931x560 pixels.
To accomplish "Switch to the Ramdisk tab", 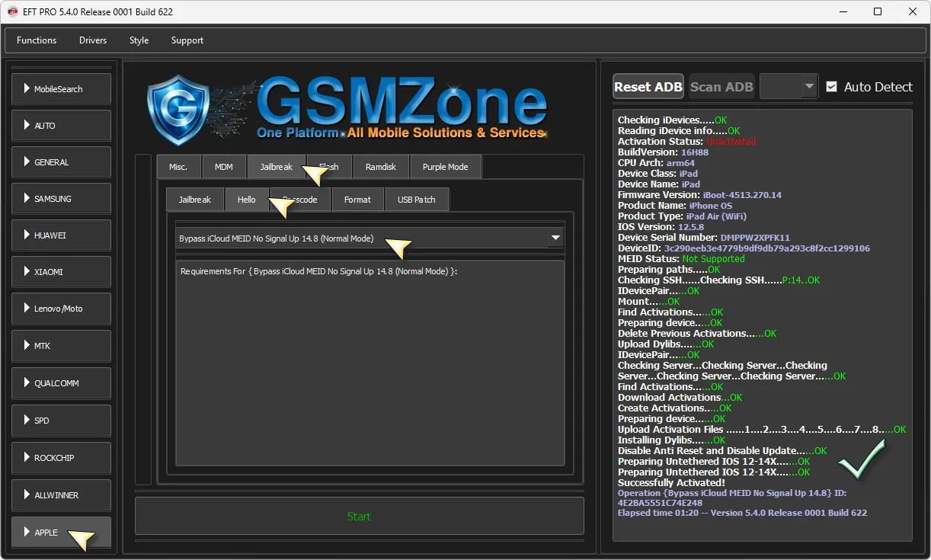I will (x=380, y=167).
